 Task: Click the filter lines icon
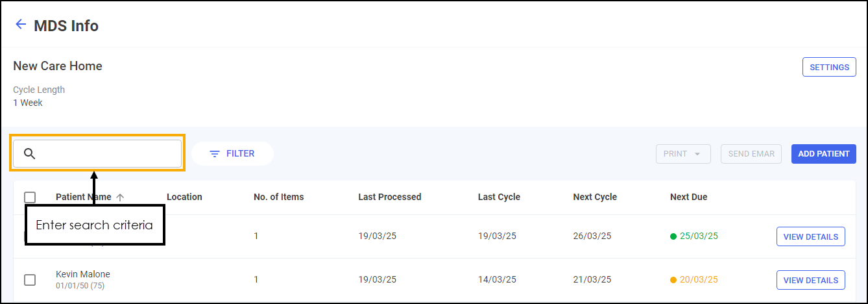215,154
